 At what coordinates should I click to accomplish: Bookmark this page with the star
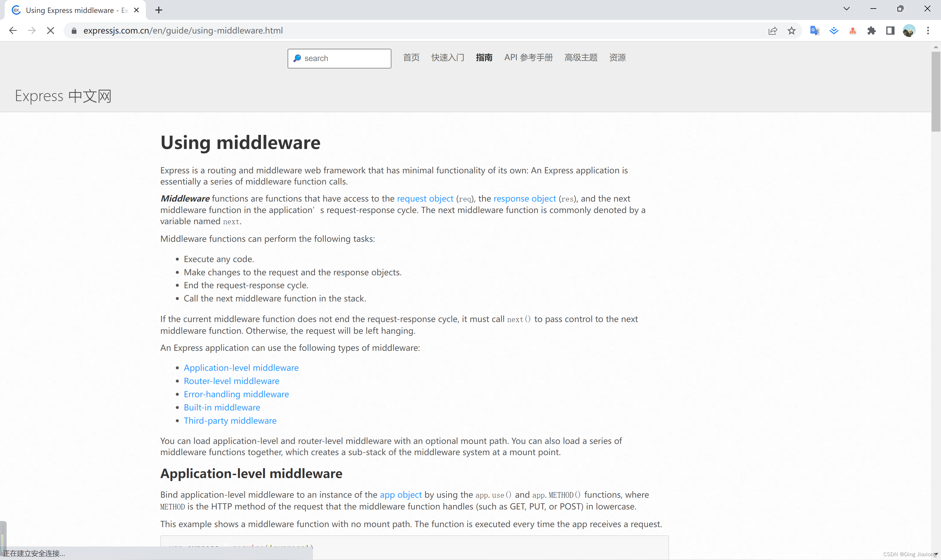(x=791, y=31)
